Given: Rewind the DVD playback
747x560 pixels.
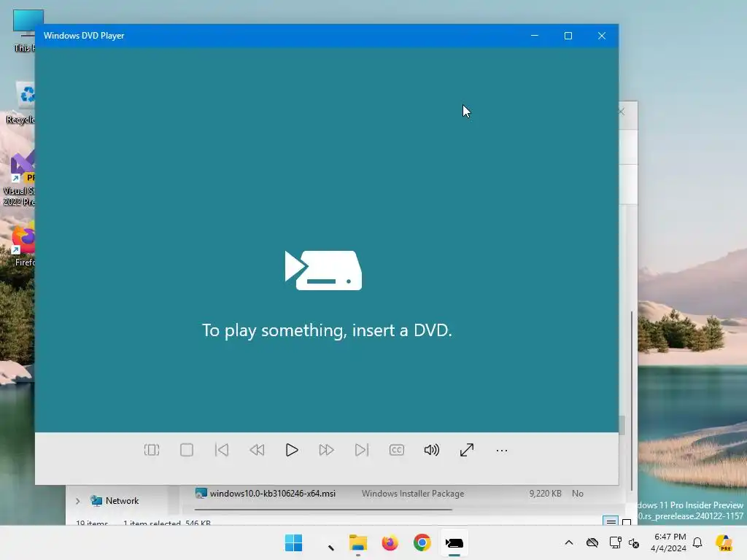Looking at the screenshot, I should pos(257,450).
